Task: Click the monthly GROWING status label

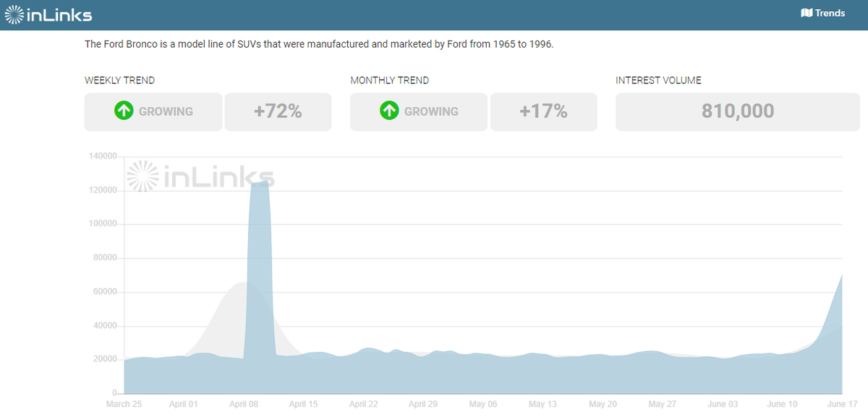Action: coord(431,111)
